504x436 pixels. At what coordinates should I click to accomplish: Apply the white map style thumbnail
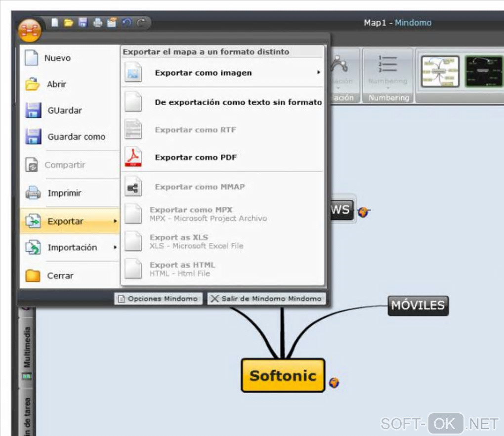point(440,71)
